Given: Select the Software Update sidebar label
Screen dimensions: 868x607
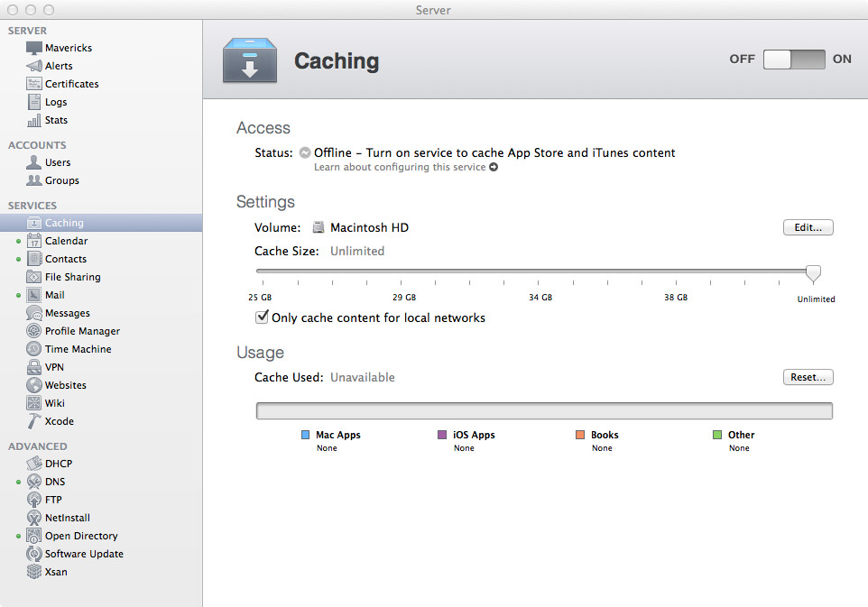Looking at the screenshot, I should (x=84, y=554).
